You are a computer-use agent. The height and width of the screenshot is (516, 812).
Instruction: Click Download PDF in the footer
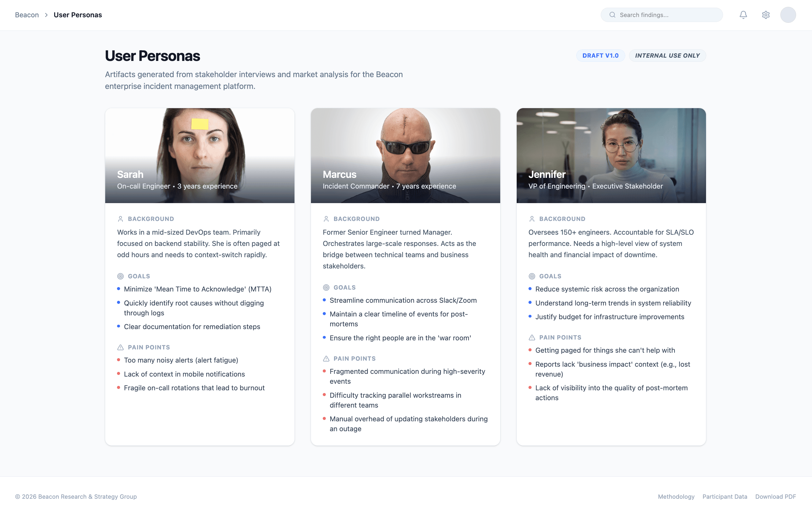tap(775, 497)
